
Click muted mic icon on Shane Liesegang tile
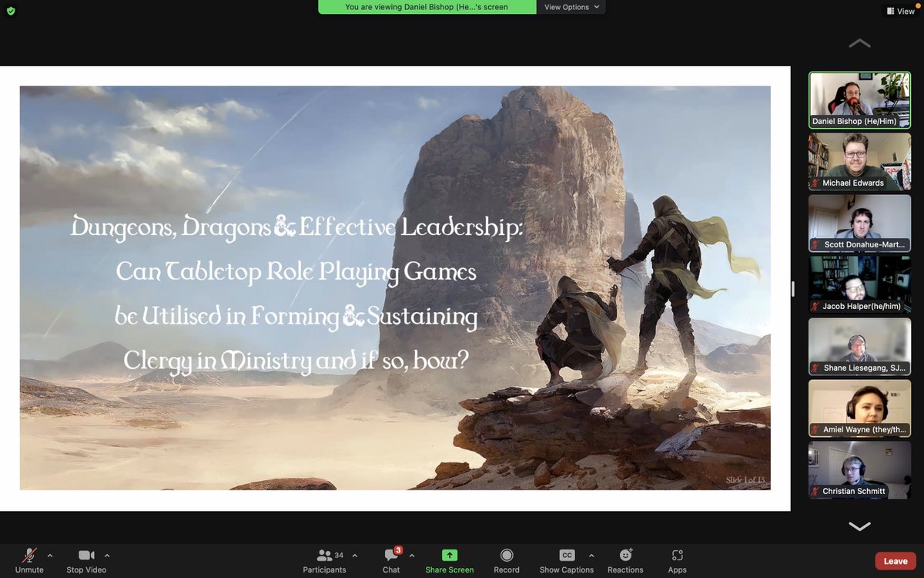(x=815, y=368)
